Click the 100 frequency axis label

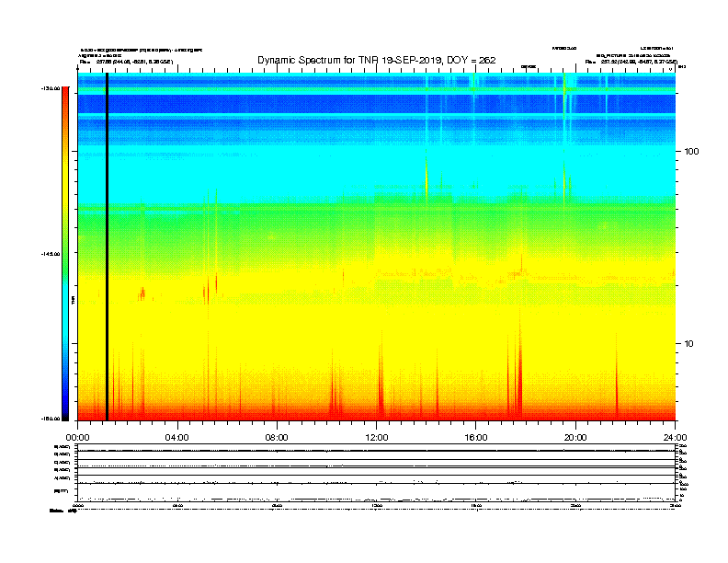pyautogui.click(x=691, y=152)
